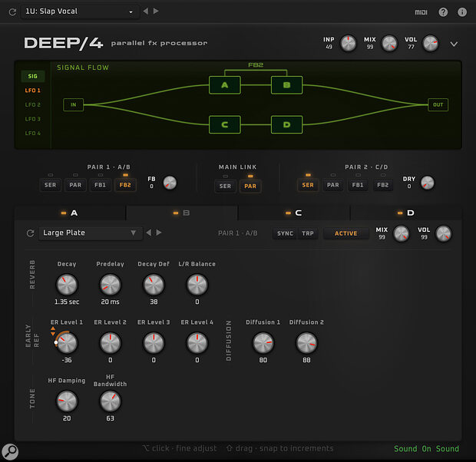Click the effect slot MIX knob
The image size is (476, 462).
tap(402, 234)
